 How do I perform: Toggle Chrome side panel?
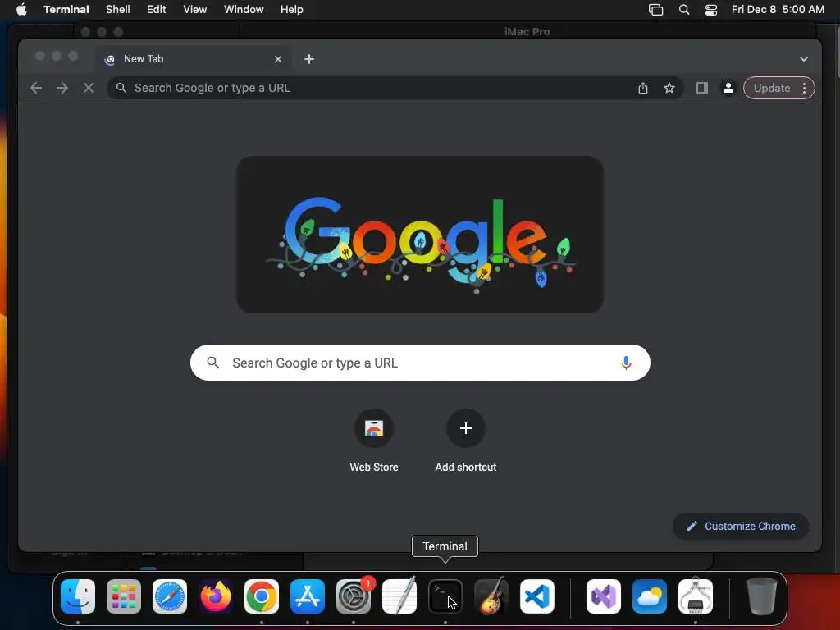(x=702, y=88)
